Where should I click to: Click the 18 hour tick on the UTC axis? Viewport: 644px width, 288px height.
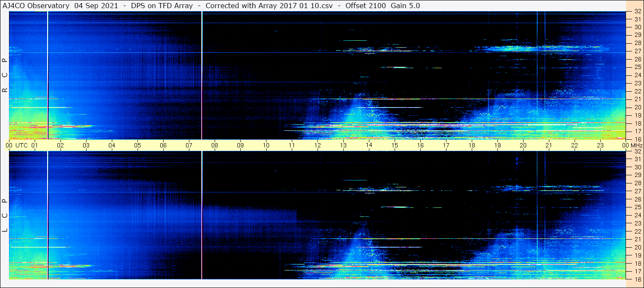[472, 145]
